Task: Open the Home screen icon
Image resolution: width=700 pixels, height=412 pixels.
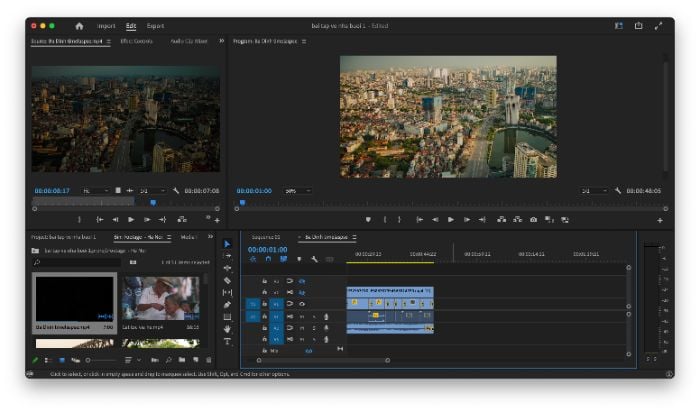Action: (x=79, y=26)
